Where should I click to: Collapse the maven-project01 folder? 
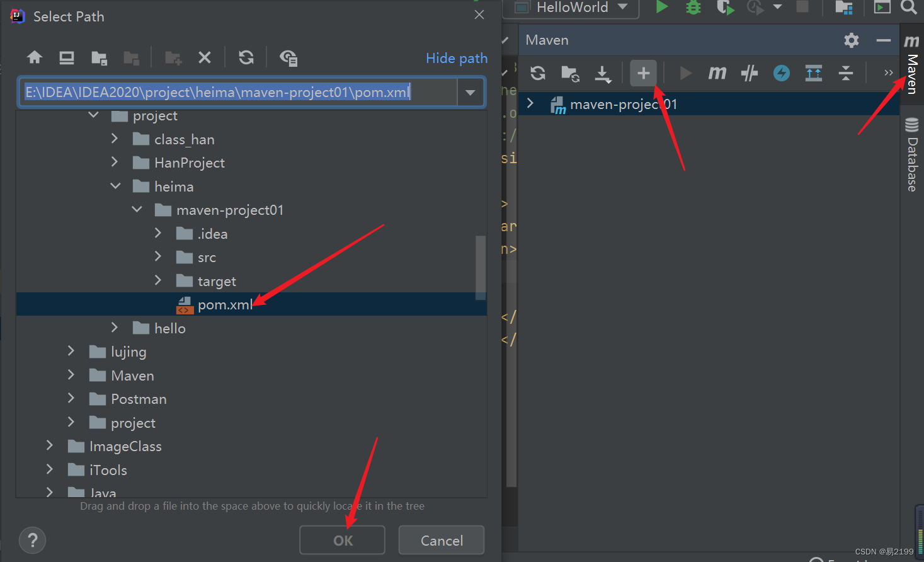coord(137,209)
